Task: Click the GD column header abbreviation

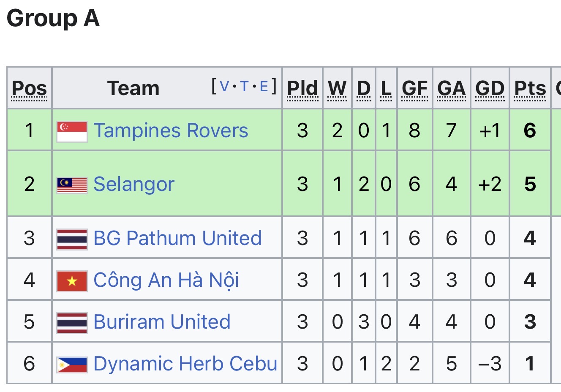Action: click(x=490, y=88)
